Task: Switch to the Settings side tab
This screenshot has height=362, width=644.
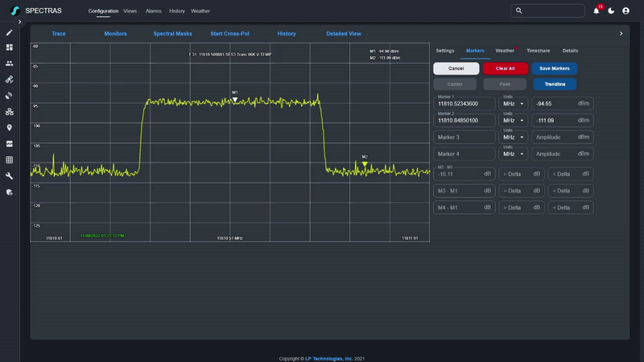Action: [445, 51]
